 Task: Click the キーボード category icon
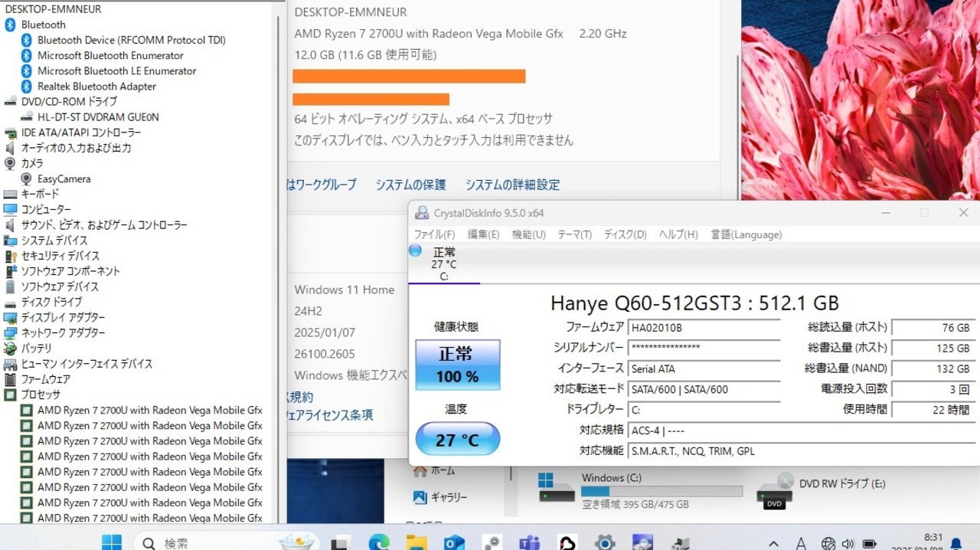(x=10, y=194)
